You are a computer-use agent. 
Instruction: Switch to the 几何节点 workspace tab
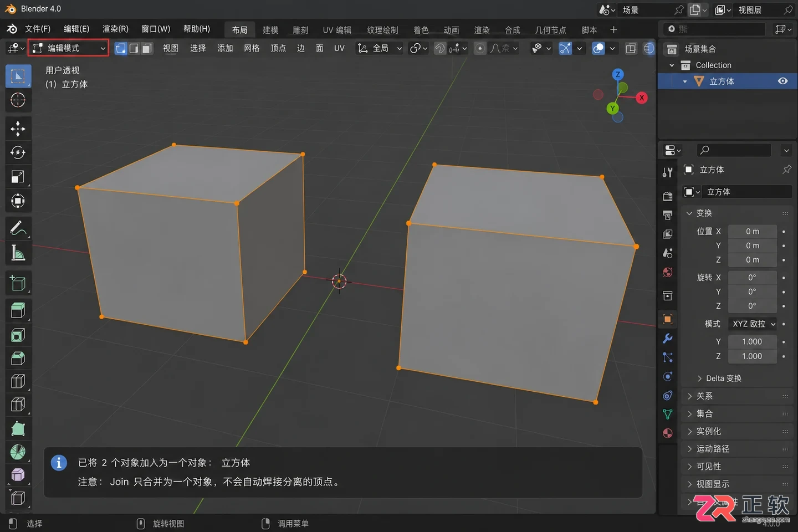tap(550, 30)
